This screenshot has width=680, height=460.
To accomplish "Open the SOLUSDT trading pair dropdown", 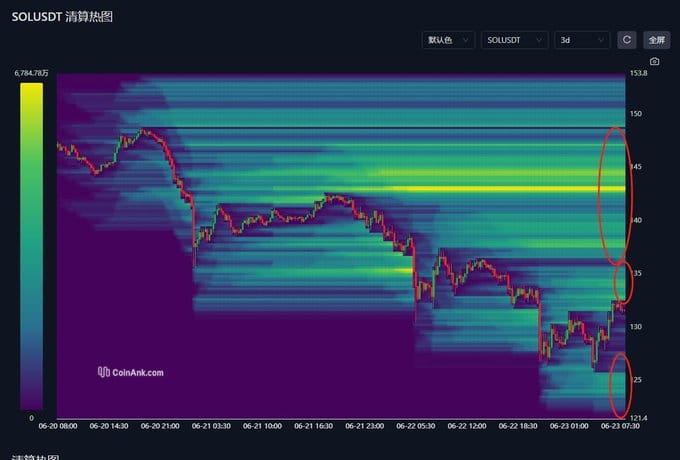I will point(514,40).
